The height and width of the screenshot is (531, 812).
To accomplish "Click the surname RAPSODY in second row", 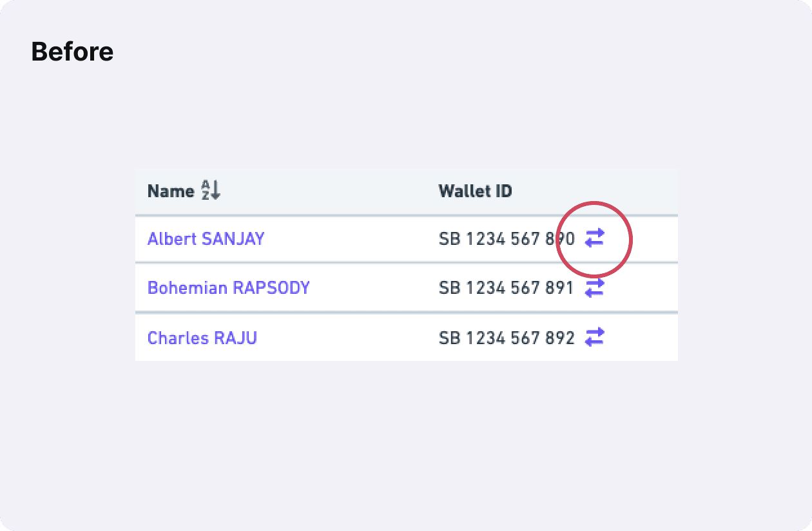I will tap(271, 287).
